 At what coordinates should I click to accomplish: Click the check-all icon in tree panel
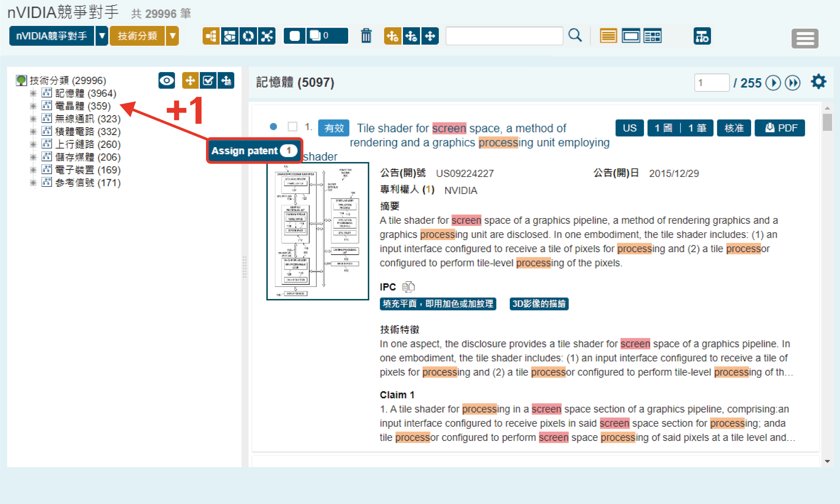[208, 81]
